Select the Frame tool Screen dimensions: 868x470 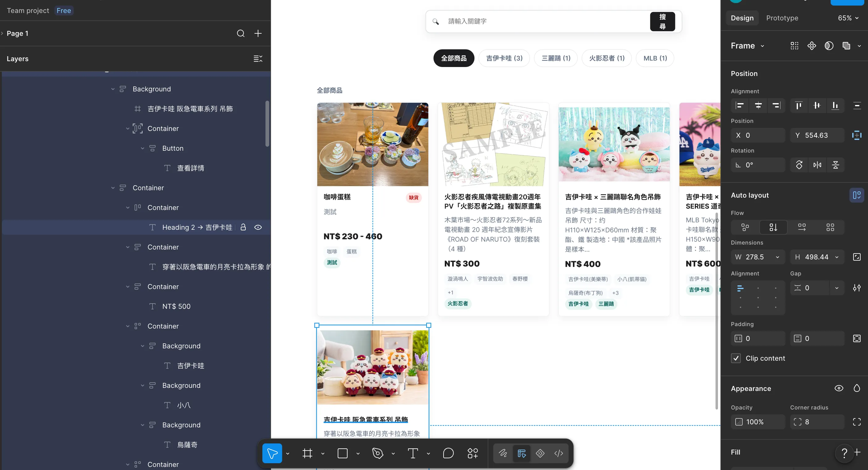tap(307, 453)
